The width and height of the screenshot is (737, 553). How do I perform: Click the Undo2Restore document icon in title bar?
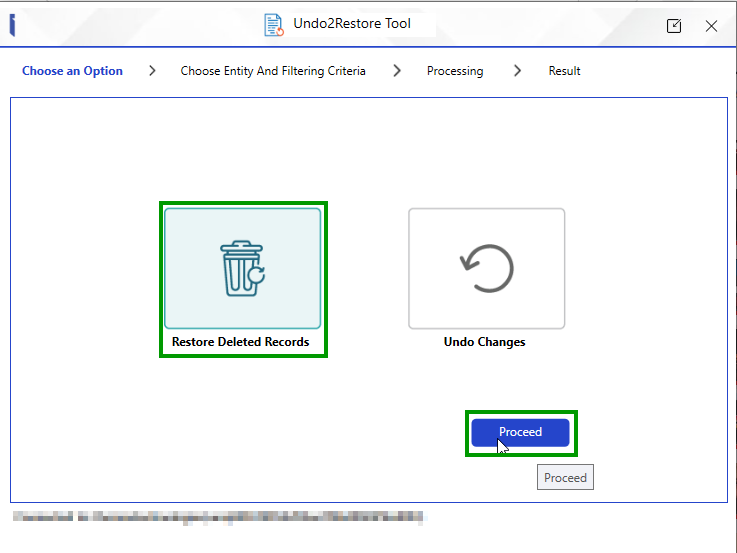point(273,25)
